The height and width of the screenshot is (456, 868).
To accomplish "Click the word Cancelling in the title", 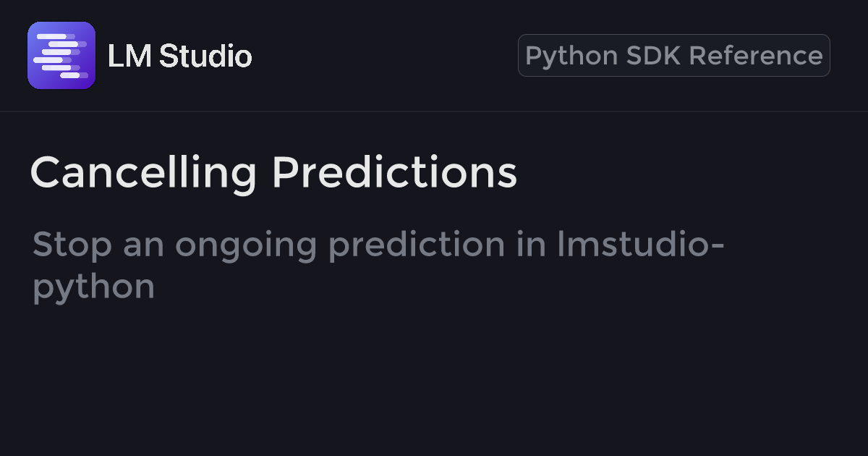I will click(143, 173).
